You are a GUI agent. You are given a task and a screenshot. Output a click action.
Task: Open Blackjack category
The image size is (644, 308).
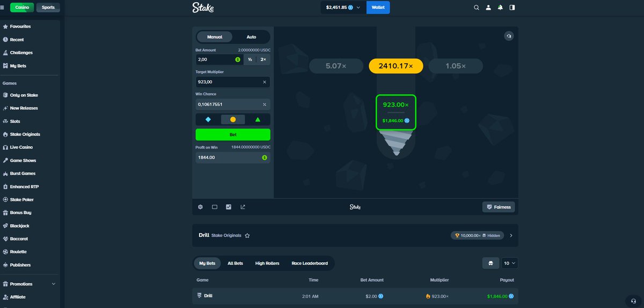[19, 226]
